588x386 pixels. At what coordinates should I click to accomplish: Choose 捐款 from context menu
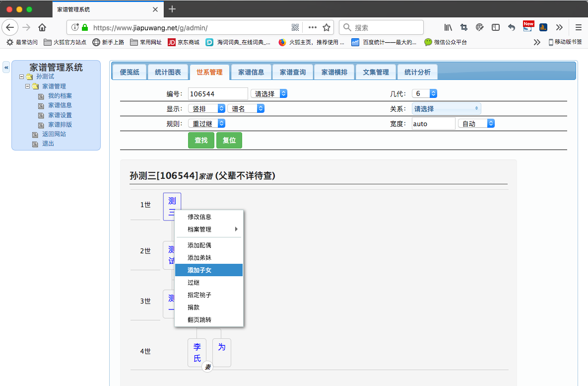(x=209, y=307)
